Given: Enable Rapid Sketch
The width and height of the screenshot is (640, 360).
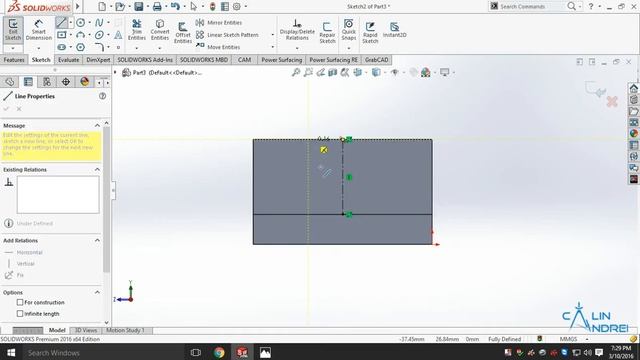Looking at the screenshot, I should tap(370, 33).
